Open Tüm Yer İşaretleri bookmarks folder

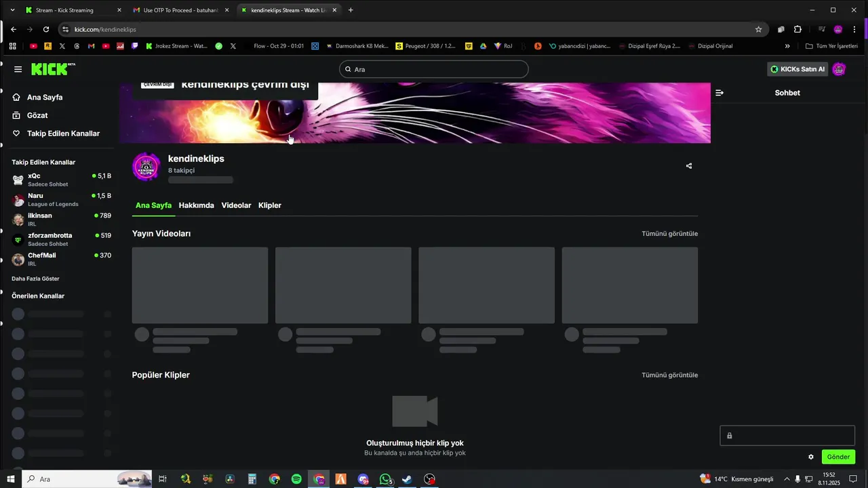pyautogui.click(x=831, y=46)
